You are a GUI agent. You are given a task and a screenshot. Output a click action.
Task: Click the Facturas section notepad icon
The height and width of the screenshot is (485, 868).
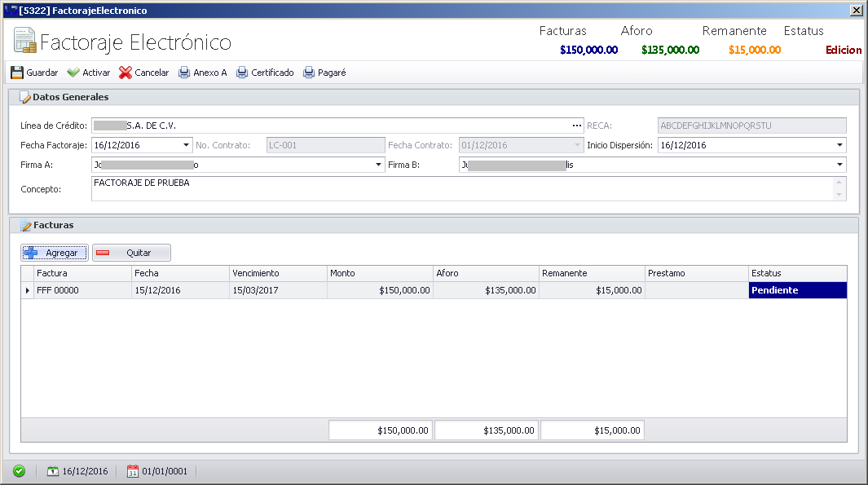(26, 225)
